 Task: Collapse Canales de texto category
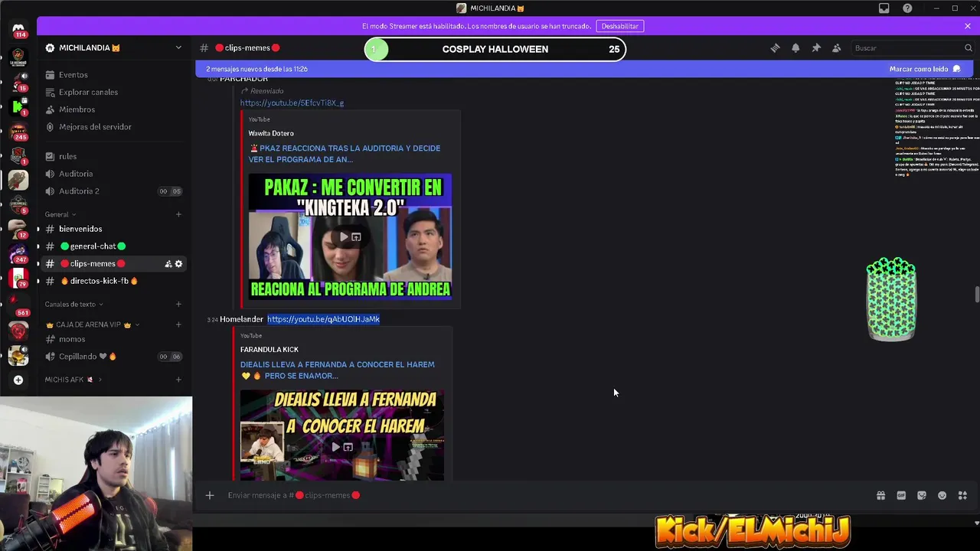pyautogui.click(x=74, y=305)
